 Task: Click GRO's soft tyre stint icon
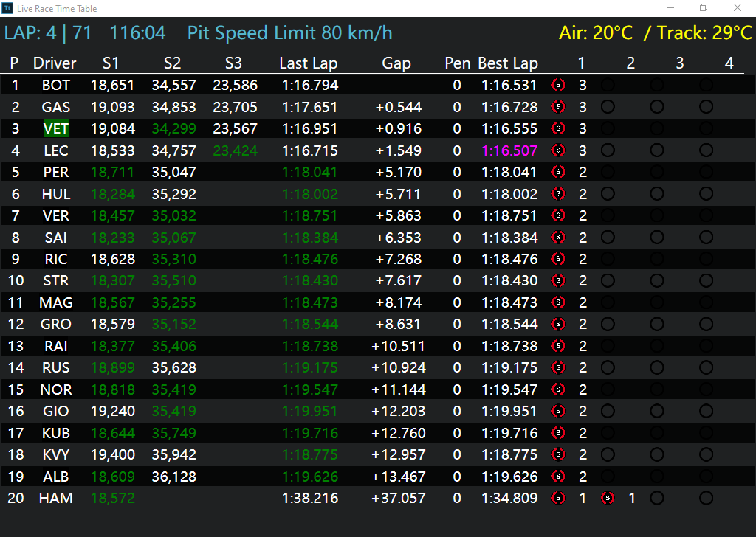click(x=558, y=324)
